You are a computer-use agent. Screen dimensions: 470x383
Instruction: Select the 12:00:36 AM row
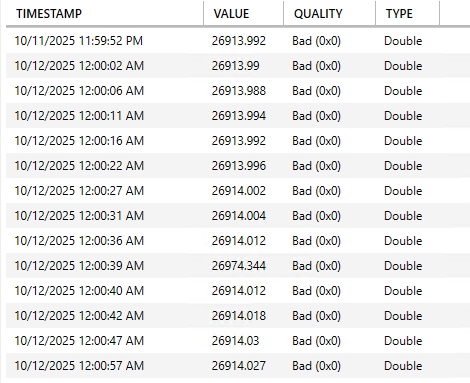pos(238,241)
